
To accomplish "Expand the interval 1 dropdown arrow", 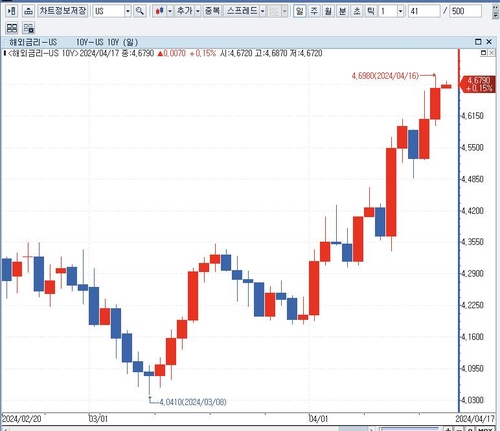I will click(x=401, y=11).
